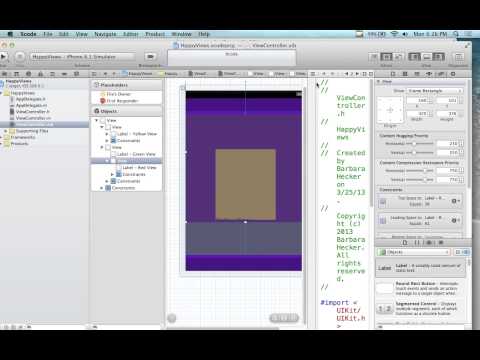The image size is (480, 360).
Task: Select Label - Yellow View in outline
Action: pyautogui.click(x=137, y=134)
